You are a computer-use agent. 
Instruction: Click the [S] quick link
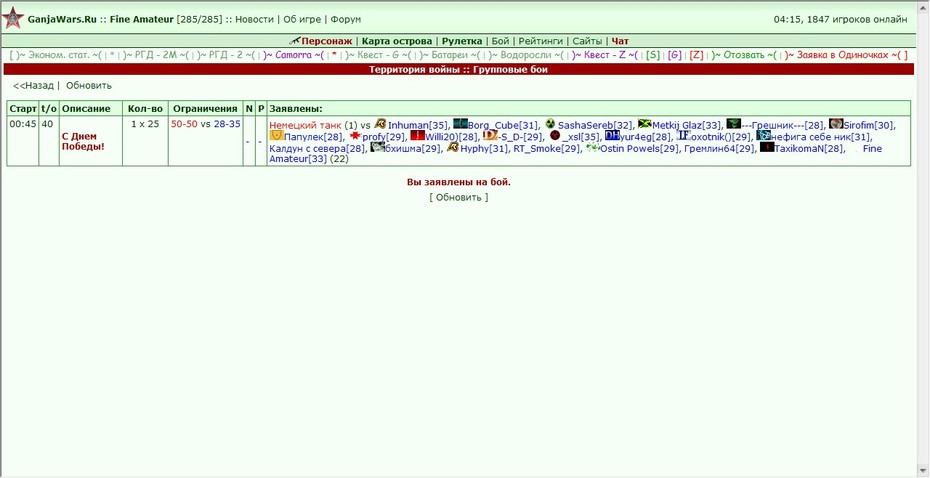click(653, 55)
